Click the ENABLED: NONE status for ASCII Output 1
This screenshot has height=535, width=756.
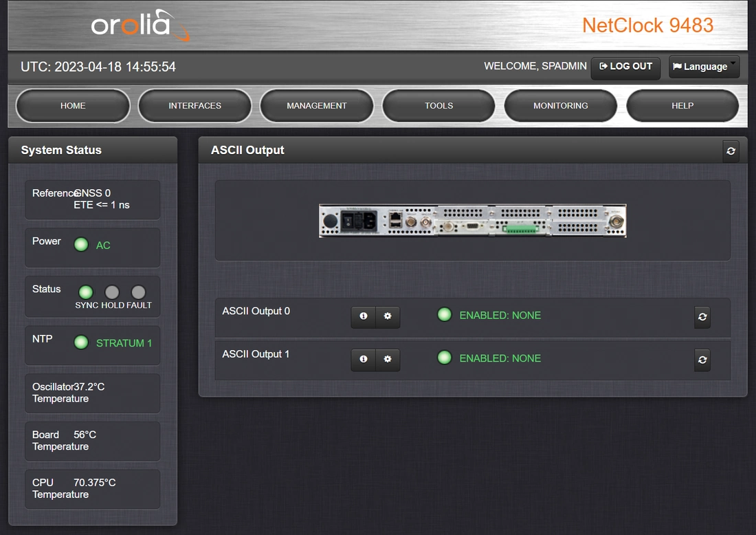(500, 358)
